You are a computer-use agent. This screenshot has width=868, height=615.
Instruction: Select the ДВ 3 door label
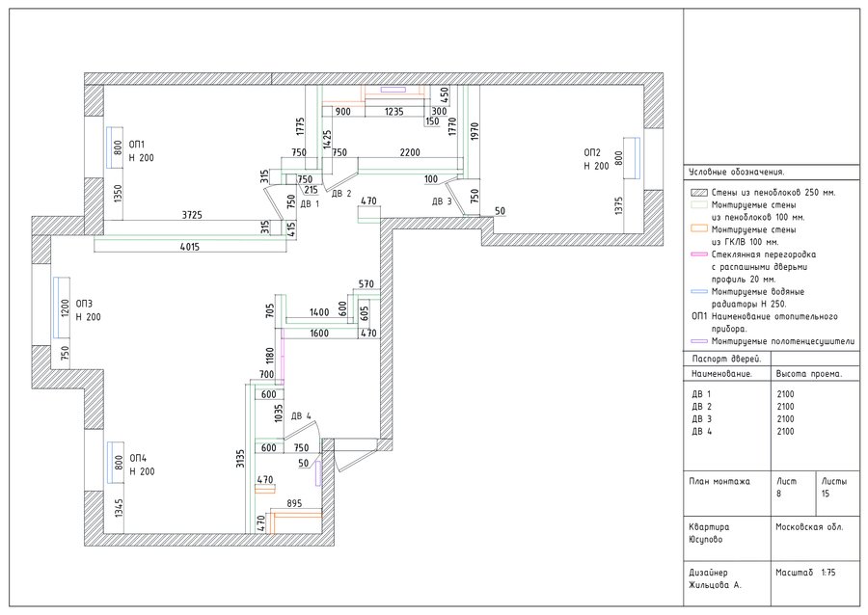[442, 201]
